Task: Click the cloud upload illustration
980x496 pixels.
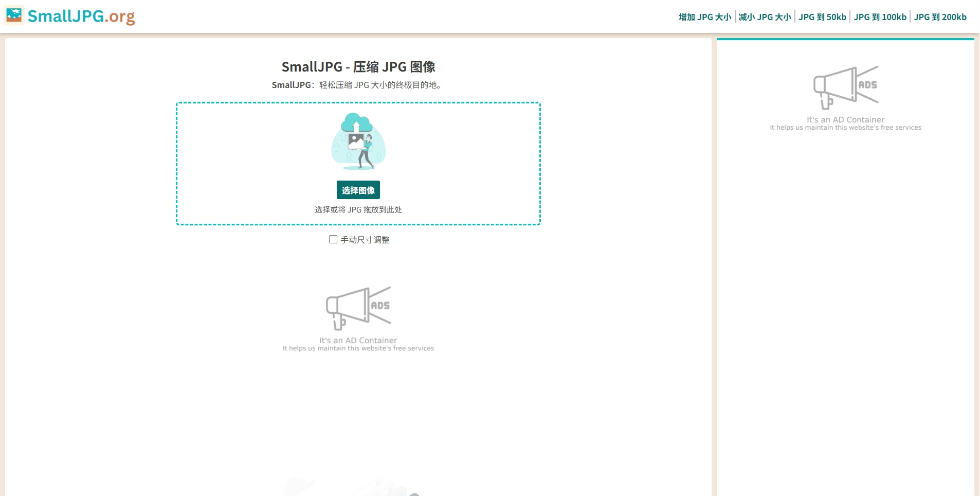Action: [x=358, y=141]
